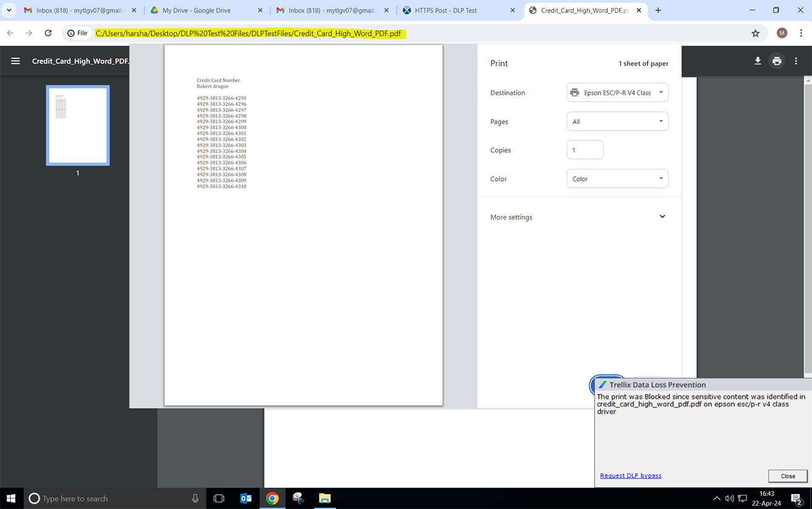Open File Explorer from the taskbar
The height and width of the screenshot is (509, 812).
[x=324, y=498]
